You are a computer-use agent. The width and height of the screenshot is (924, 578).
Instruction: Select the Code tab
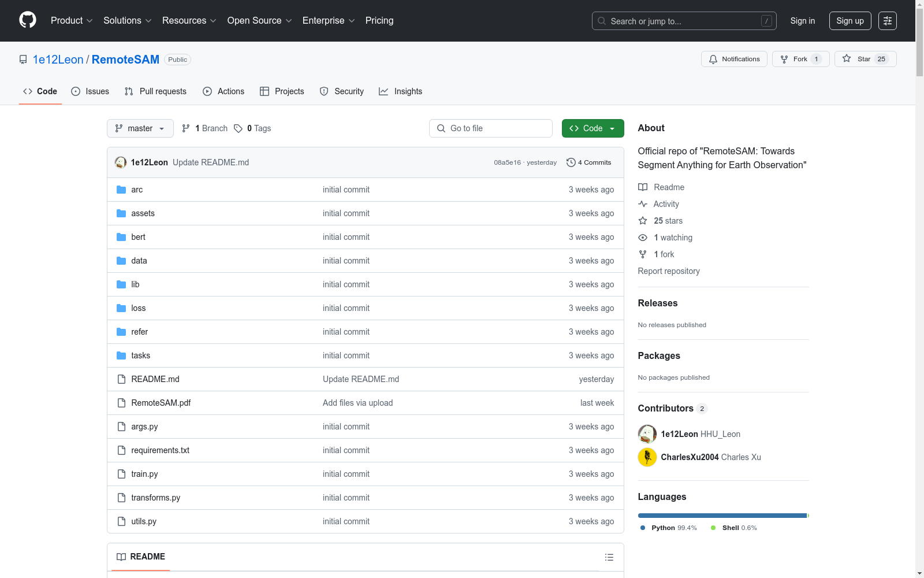point(40,91)
